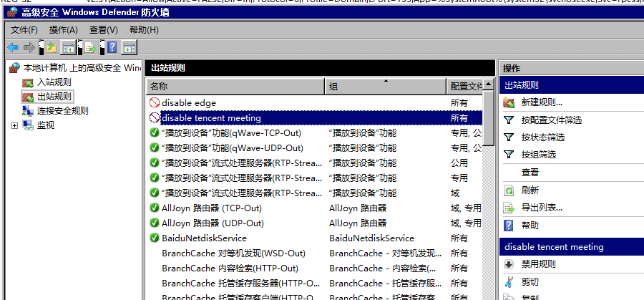Sort rules by the 配置文件 column header
The image size is (644, 300).
point(465,87)
